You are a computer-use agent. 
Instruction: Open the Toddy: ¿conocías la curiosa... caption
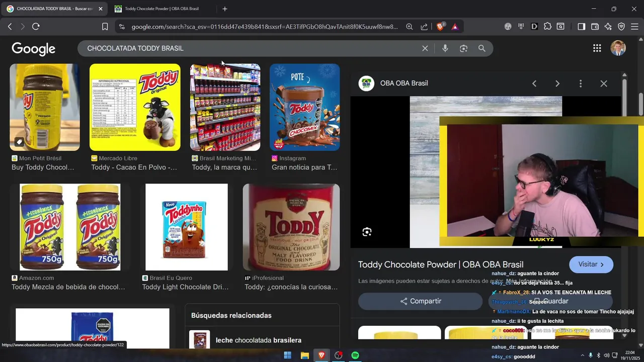291,287
